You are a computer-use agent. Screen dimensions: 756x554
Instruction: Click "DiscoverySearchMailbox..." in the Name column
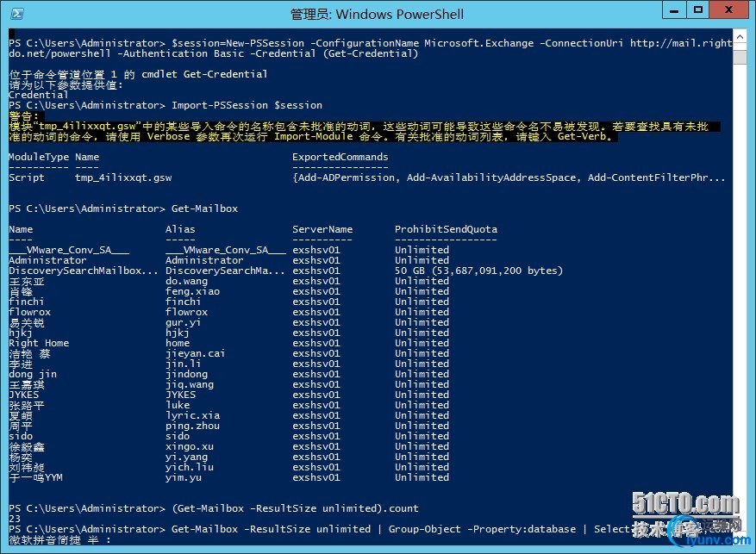pyautogui.click(x=84, y=271)
